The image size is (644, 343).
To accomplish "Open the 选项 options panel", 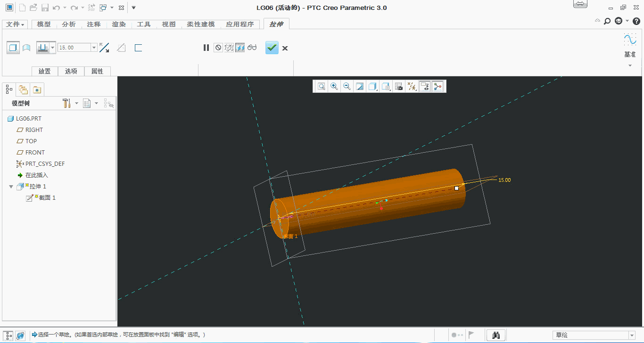I will coord(71,71).
